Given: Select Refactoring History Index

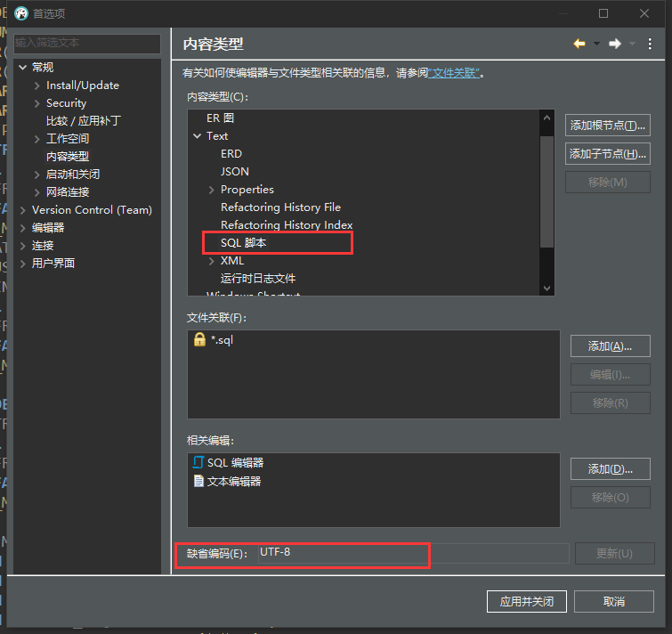Looking at the screenshot, I should [x=287, y=225].
